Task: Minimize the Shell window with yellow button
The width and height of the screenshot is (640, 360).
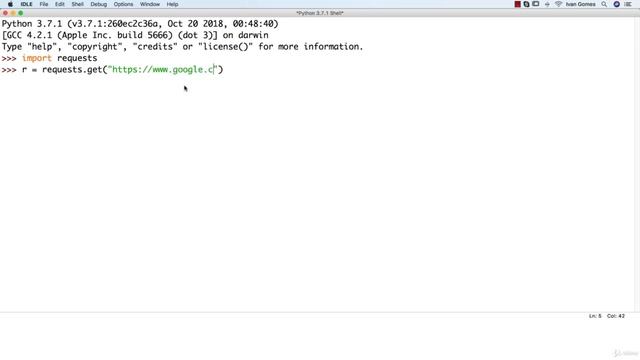Action: click(x=13, y=13)
